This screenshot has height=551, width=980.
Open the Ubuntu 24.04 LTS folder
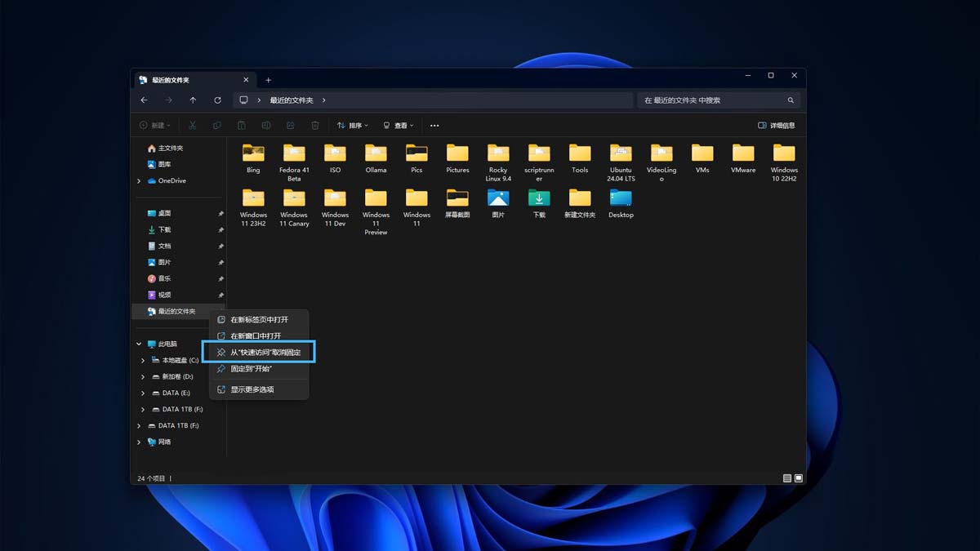(x=621, y=162)
